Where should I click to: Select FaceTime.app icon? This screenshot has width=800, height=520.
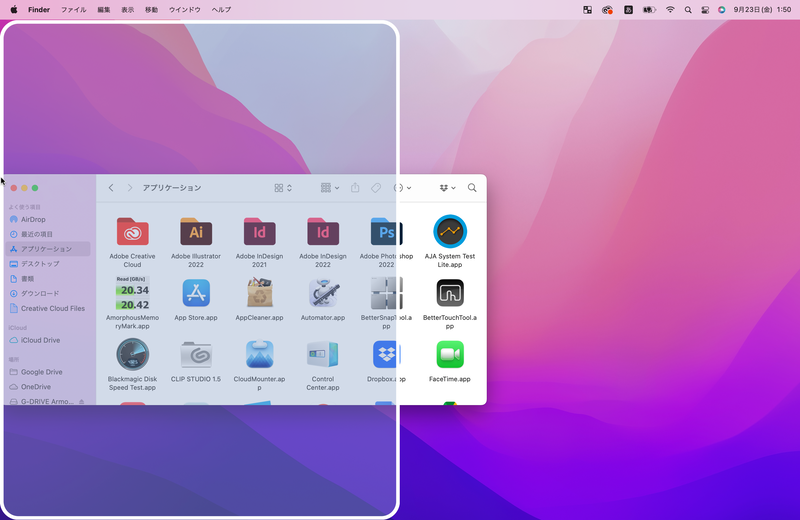click(x=450, y=355)
